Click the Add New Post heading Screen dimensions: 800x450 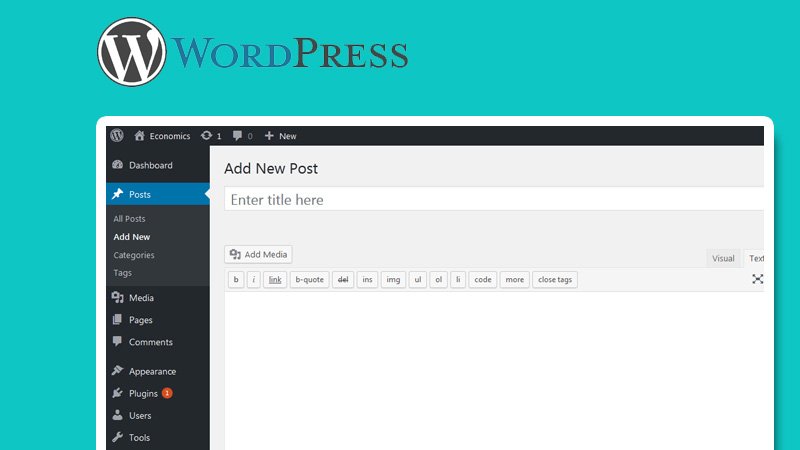(x=271, y=168)
